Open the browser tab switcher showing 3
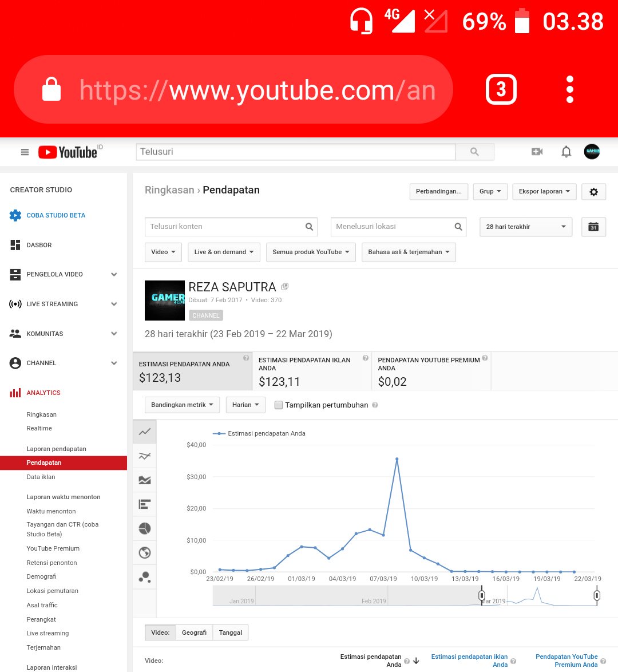Screen dimensions: 618x672 501,89
